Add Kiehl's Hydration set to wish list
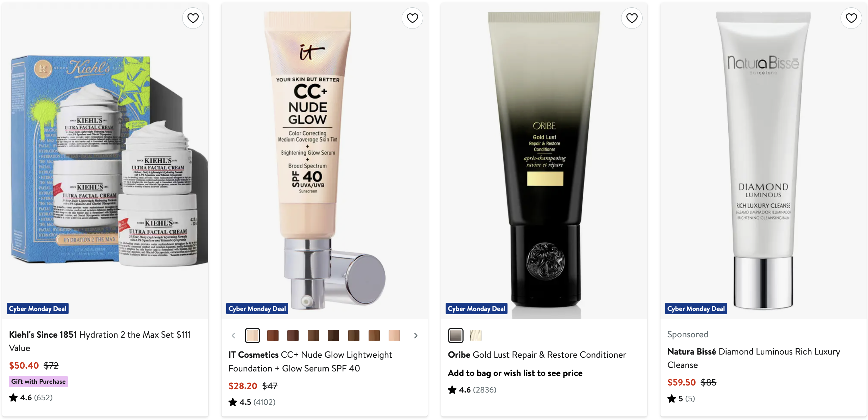This screenshot has height=420, width=868. [x=193, y=18]
